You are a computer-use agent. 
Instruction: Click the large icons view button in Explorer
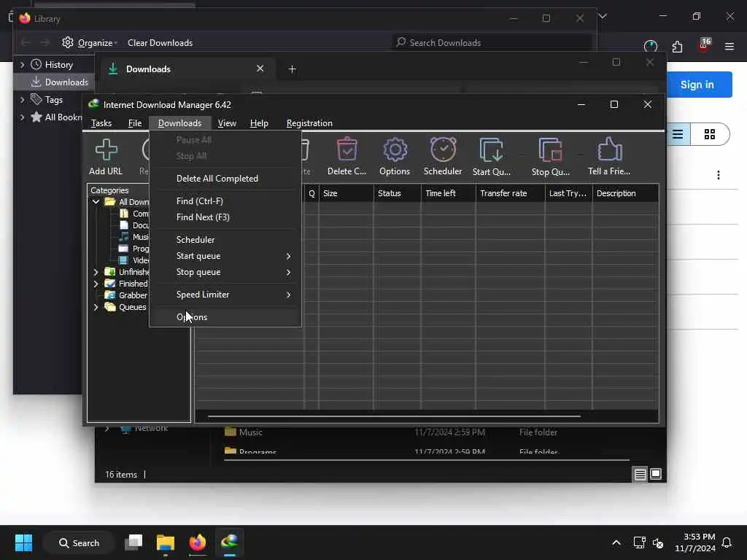pos(656,474)
